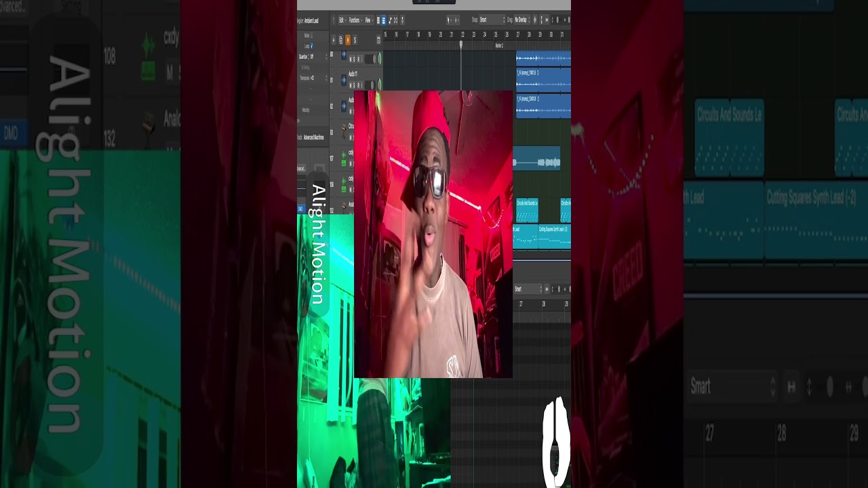Image resolution: width=868 pixels, height=488 pixels.
Task: Click audio icon of track above Audio 11
Action: tap(344, 55)
